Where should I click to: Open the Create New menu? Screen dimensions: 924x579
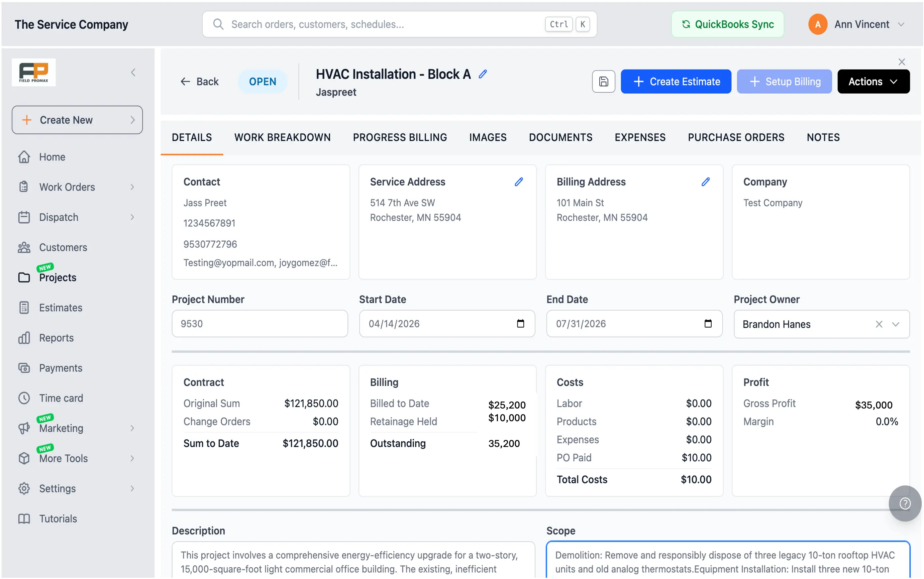(x=77, y=120)
